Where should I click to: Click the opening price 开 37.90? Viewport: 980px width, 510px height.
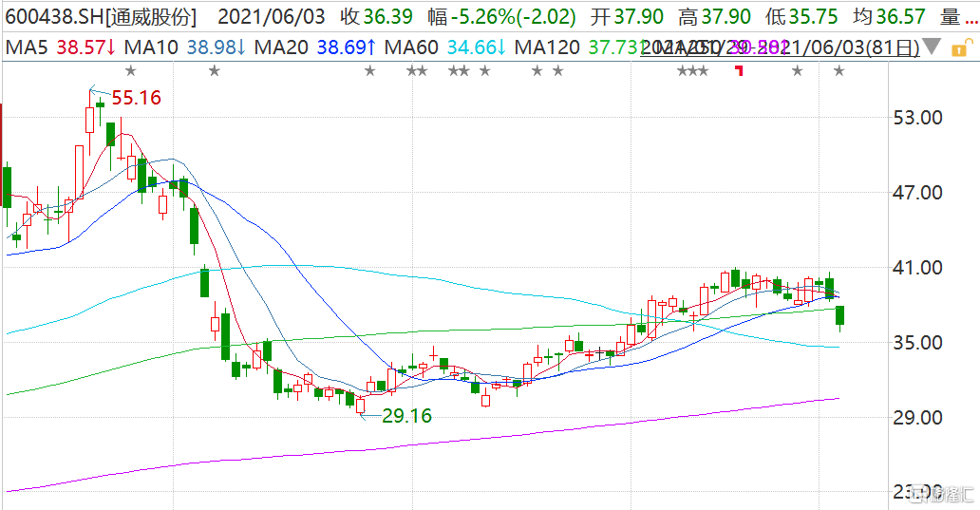pos(627,17)
